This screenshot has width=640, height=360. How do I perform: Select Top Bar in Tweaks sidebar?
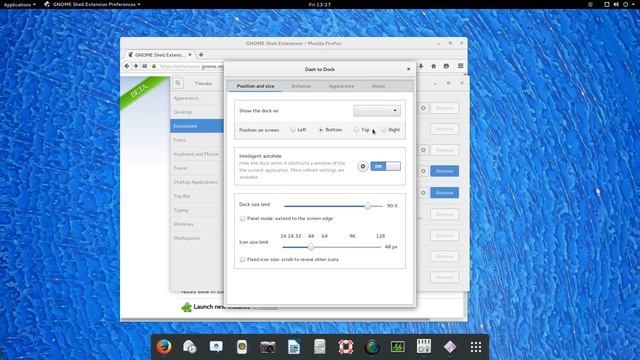pos(197,196)
